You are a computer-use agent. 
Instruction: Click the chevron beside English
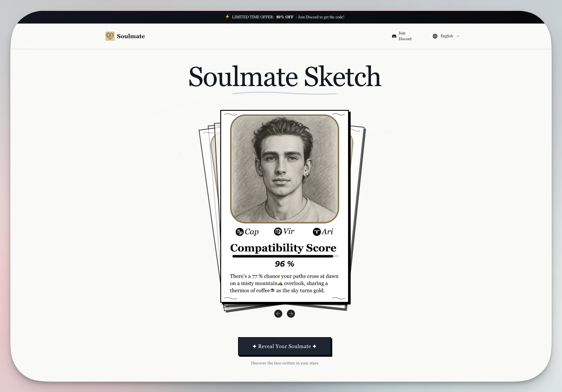coord(458,36)
